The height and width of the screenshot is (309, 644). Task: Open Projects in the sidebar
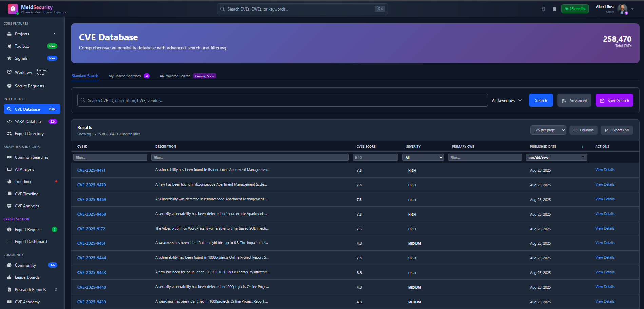point(32,34)
